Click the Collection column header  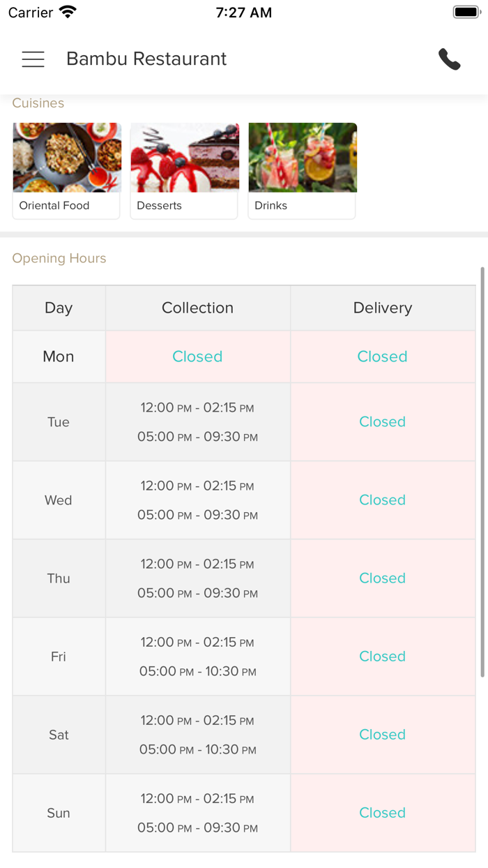coord(197,308)
